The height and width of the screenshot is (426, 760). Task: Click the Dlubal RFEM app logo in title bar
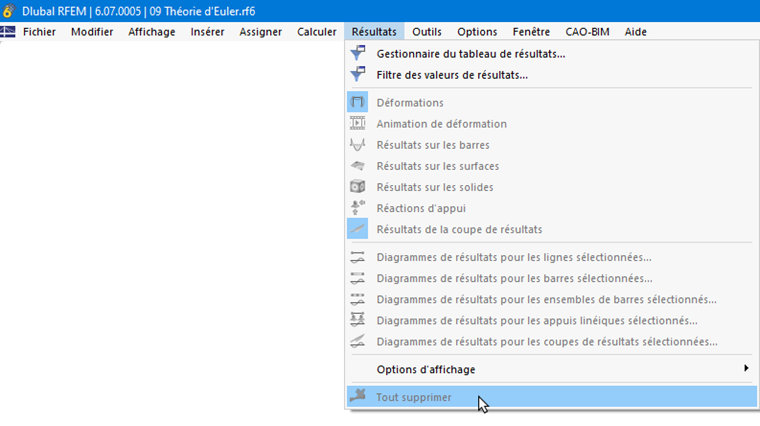click(x=9, y=11)
